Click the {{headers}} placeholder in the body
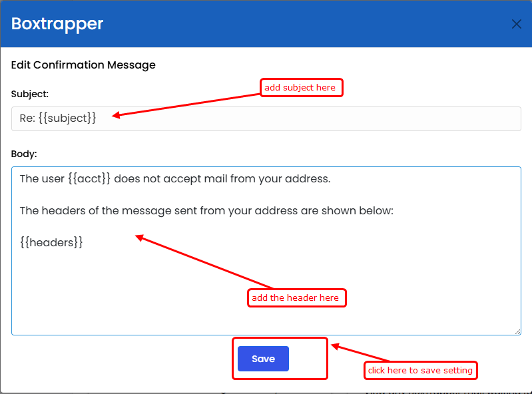Image resolution: width=532 pixels, height=394 pixels. [51, 242]
